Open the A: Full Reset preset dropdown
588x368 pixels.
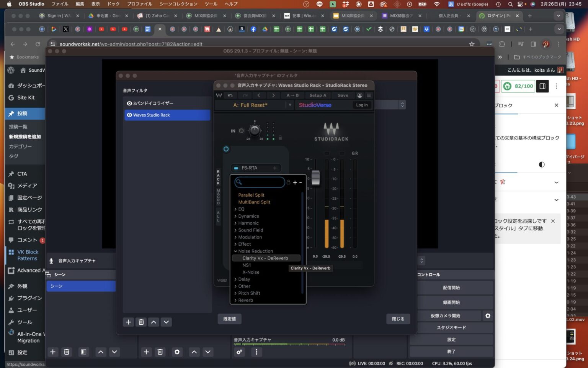[x=290, y=105]
